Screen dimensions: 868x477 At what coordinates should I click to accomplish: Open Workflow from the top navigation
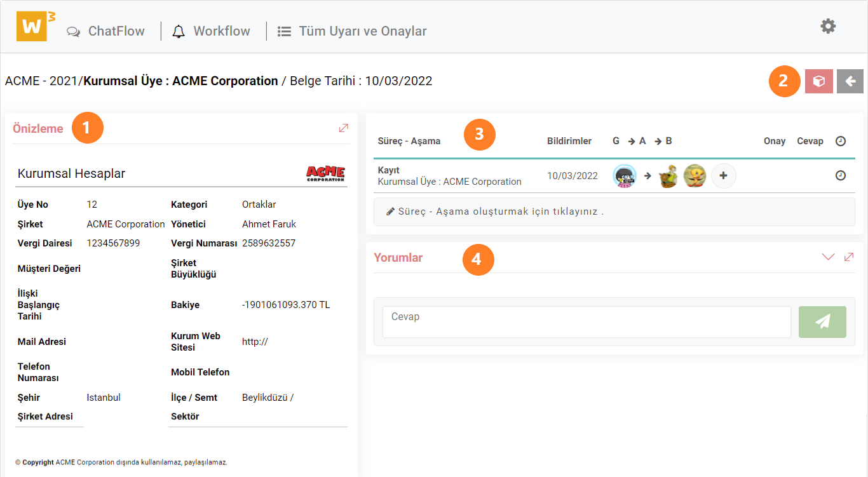[x=211, y=31]
